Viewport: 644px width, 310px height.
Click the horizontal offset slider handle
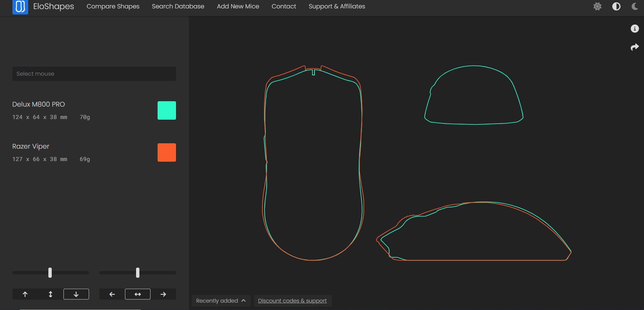pyautogui.click(x=138, y=273)
